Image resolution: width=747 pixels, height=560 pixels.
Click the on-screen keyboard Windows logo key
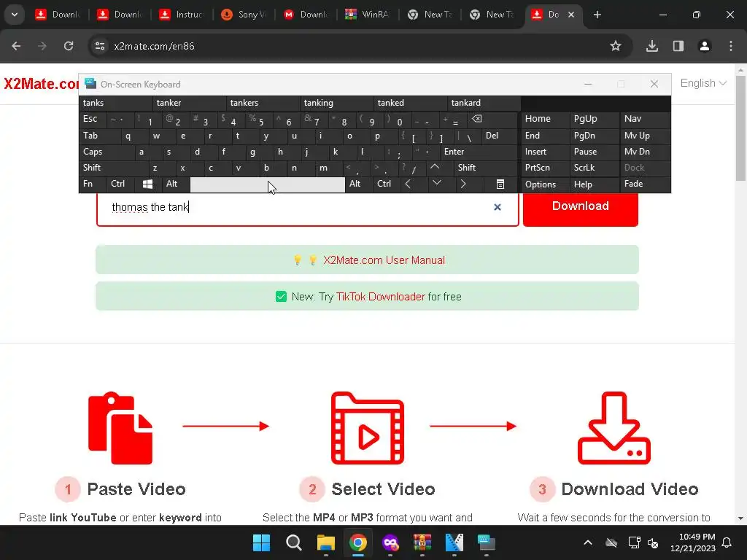[147, 184]
